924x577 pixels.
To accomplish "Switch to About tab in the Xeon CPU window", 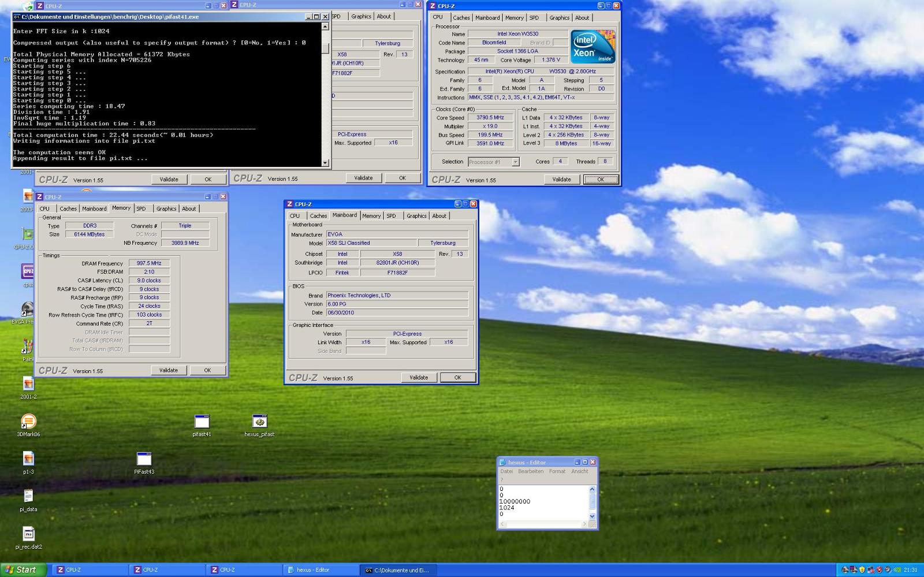I will coord(582,18).
